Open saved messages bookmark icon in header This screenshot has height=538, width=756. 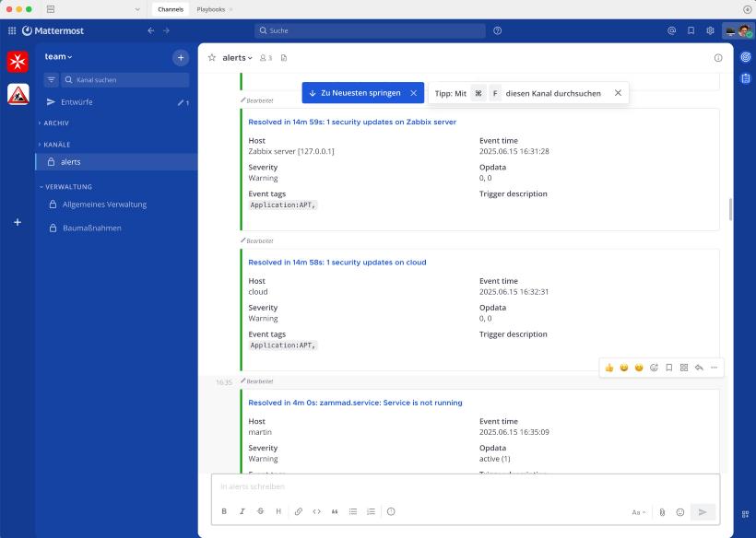pyautogui.click(x=691, y=30)
